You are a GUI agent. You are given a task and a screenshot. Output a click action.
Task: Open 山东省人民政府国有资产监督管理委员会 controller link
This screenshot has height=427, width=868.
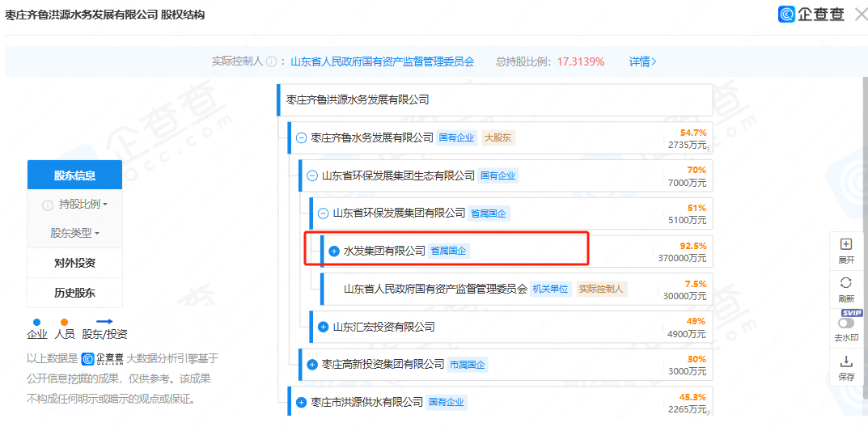pyautogui.click(x=383, y=61)
